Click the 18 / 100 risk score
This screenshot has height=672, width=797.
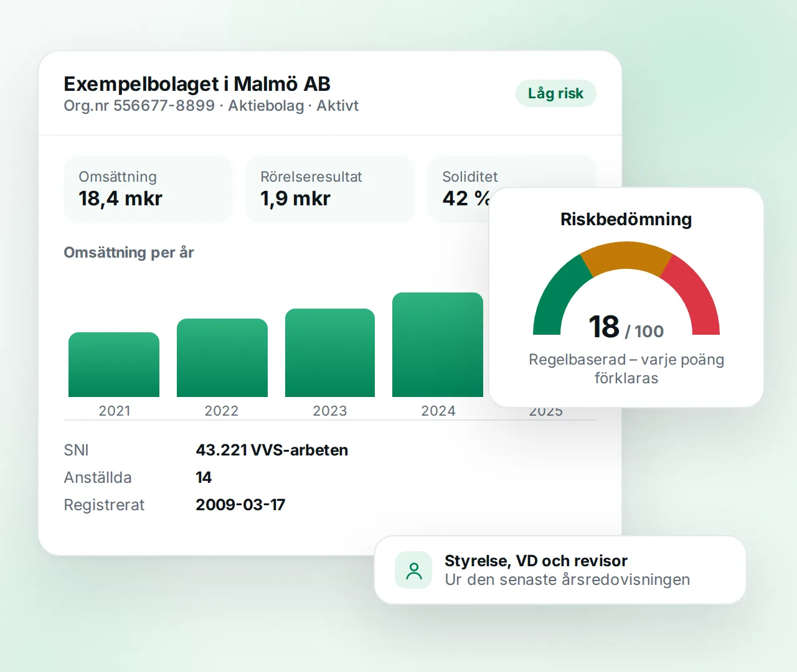click(626, 327)
